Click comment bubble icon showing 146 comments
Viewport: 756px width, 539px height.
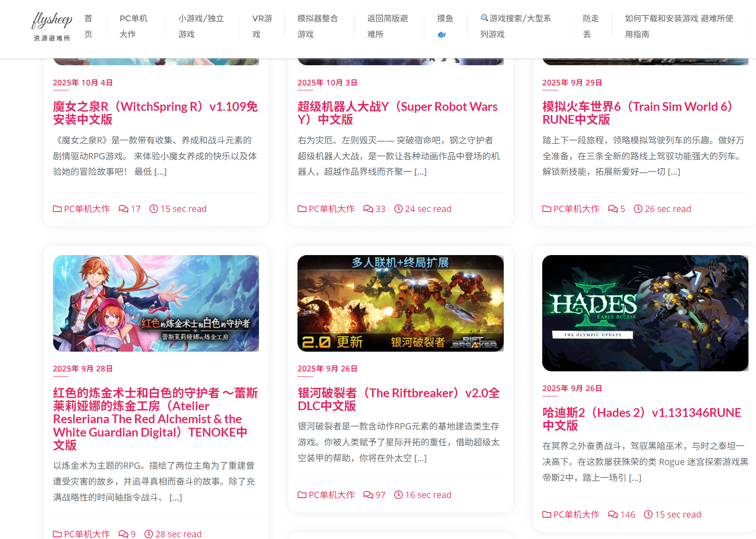click(x=612, y=514)
